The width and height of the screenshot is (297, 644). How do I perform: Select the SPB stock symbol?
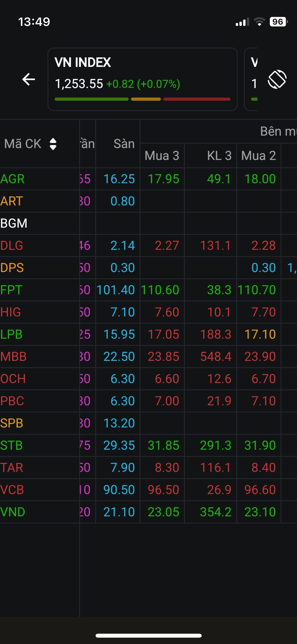point(12,423)
